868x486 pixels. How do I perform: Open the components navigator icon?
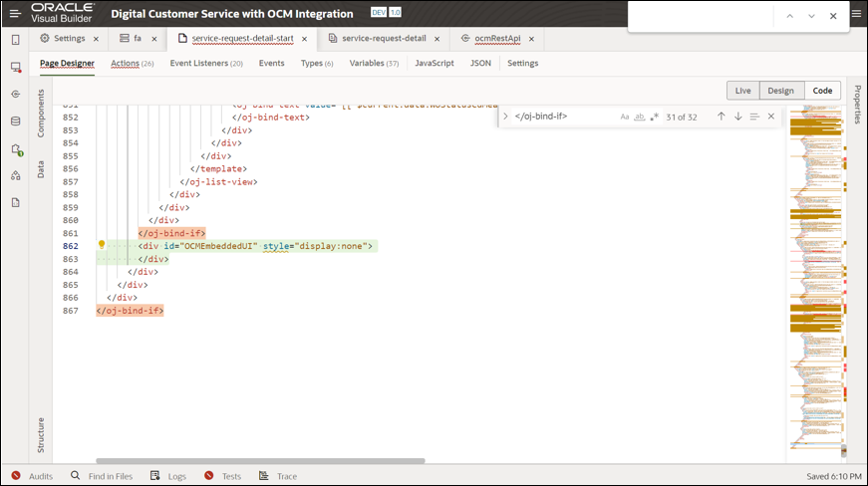pyautogui.click(x=16, y=175)
